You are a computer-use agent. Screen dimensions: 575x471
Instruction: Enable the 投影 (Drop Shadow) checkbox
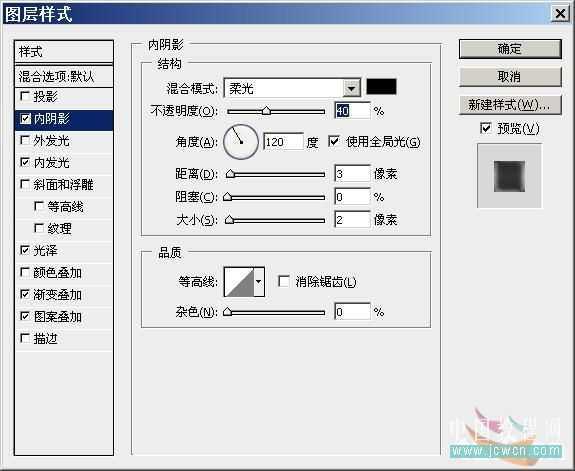point(25,96)
